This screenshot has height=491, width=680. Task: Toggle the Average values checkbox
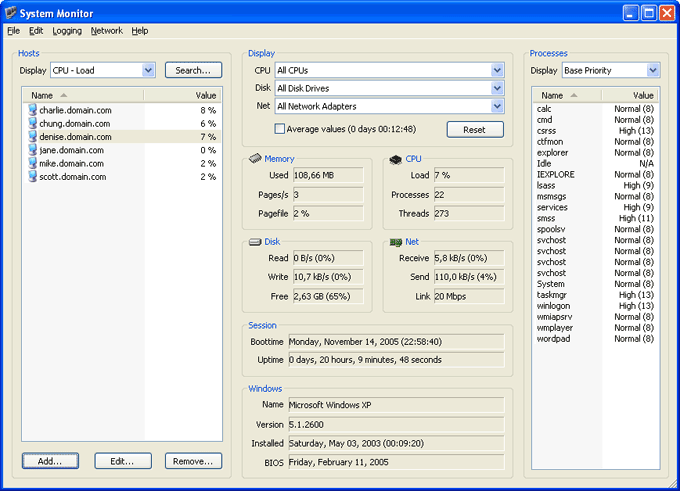click(x=280, y=129)
